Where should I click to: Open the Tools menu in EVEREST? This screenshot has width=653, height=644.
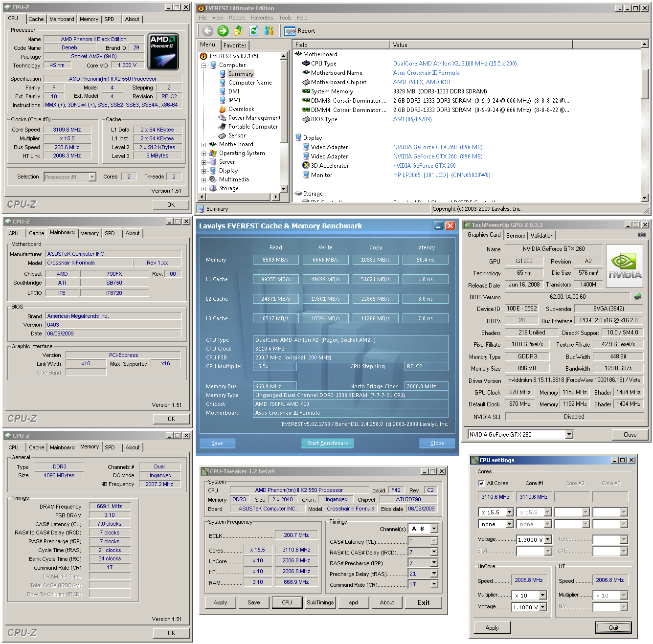click(285, 18)
